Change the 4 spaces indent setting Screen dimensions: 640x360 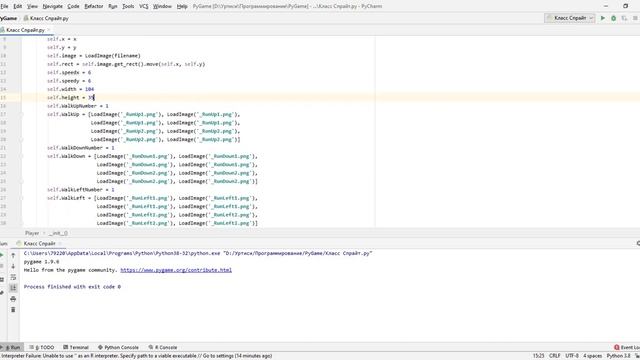point(592,356)
